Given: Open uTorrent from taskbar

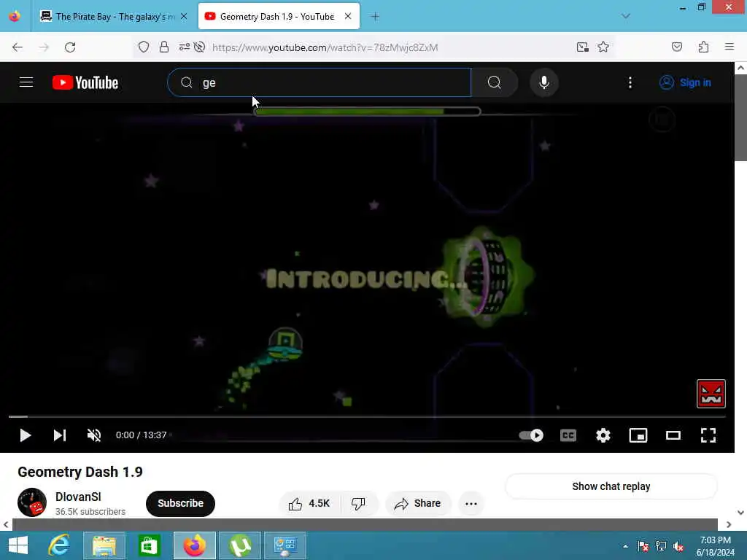Looking at the screenshot, I should click(240, 545).
